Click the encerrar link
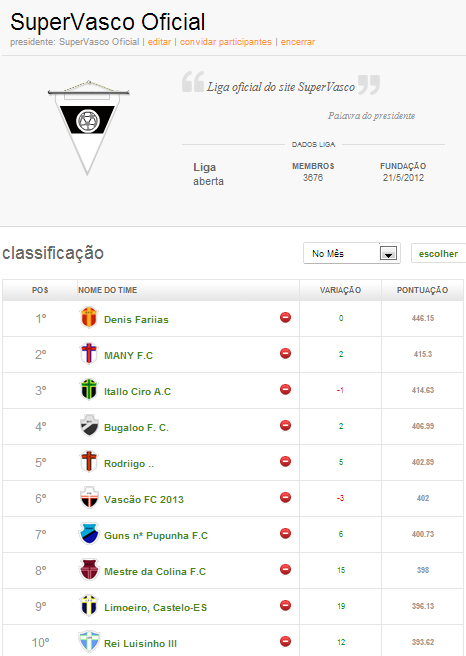This screenshot has width=466, height=656. 298,42
